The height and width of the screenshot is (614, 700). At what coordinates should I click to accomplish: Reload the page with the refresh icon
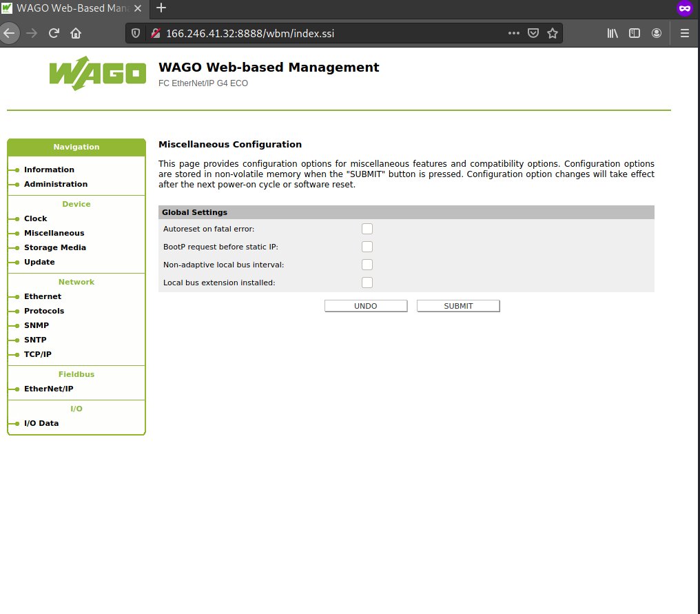(x=54, y=33)
